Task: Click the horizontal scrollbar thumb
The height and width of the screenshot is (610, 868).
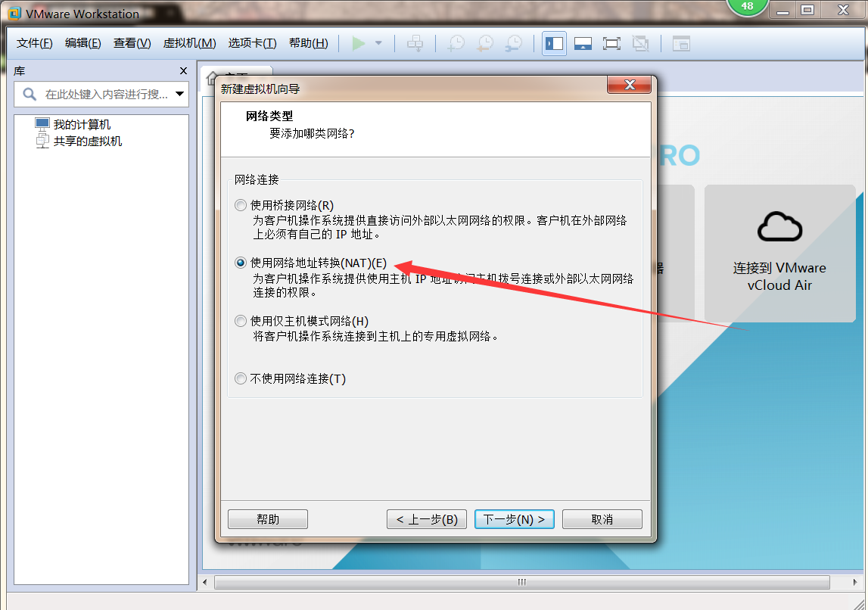Action: pos(522,582)
